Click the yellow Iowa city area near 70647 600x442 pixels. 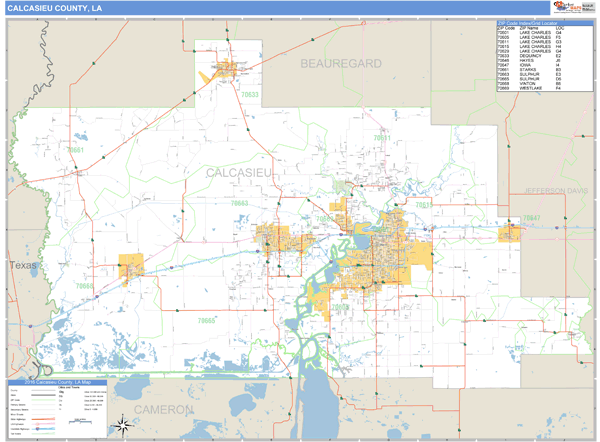pos(509,234)
